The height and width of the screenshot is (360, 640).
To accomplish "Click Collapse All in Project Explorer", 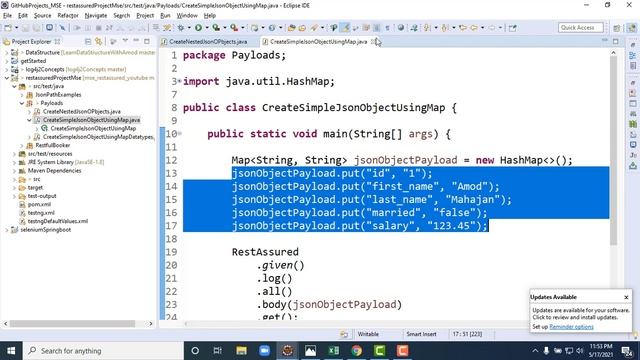I will [x=88, y=41].
